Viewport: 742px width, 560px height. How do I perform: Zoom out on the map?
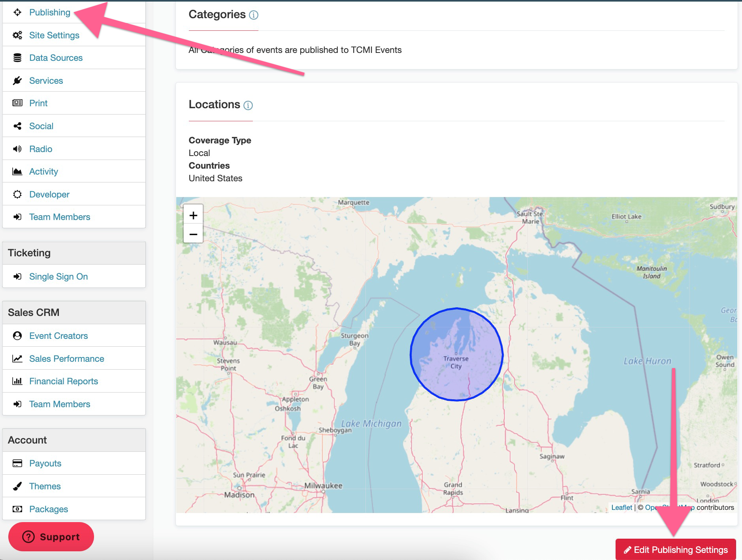(193, 234)
